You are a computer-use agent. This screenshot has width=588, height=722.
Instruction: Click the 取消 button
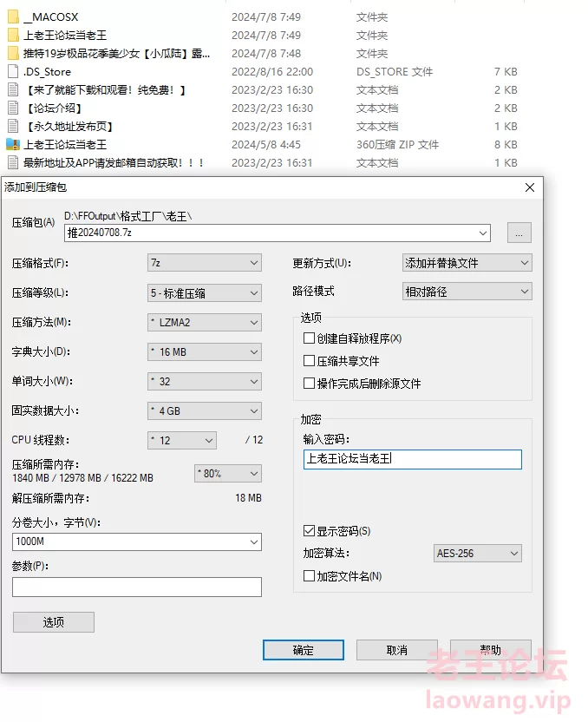point(396,650)
